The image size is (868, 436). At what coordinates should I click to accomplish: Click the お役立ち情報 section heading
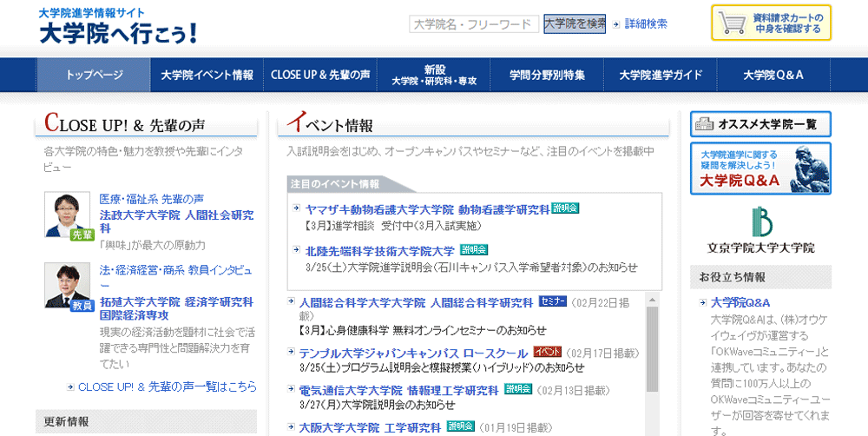tap(760, 277)
